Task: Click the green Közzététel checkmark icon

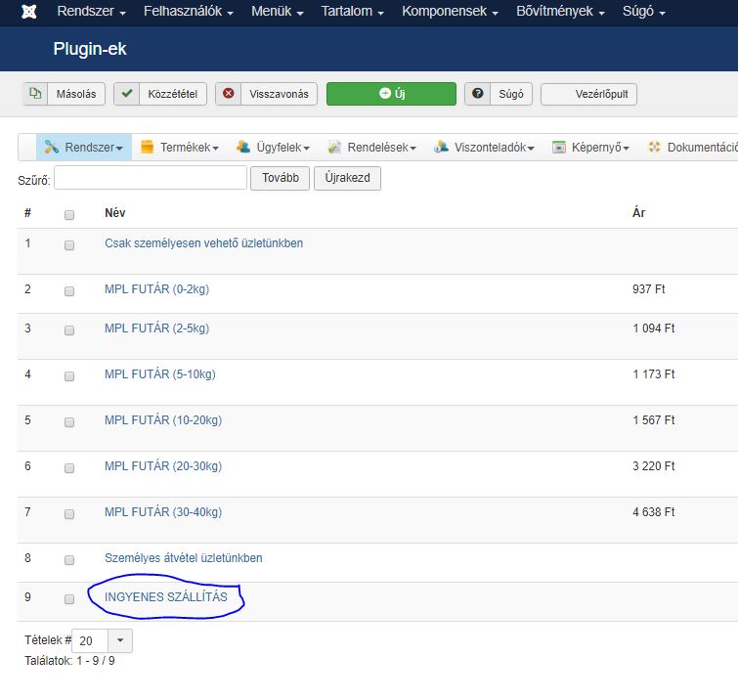Action: pyautogui.click(x=127, y=93)
